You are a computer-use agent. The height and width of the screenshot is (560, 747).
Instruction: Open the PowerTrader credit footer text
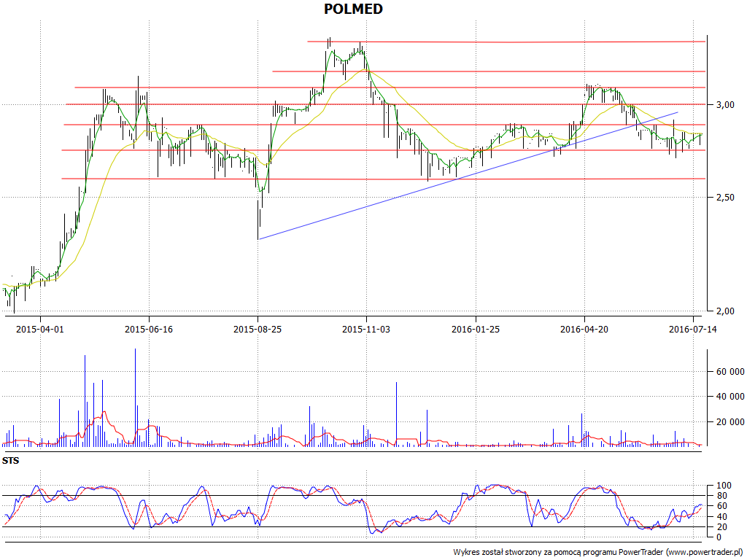pyautogui.click(x=598, y=553)
